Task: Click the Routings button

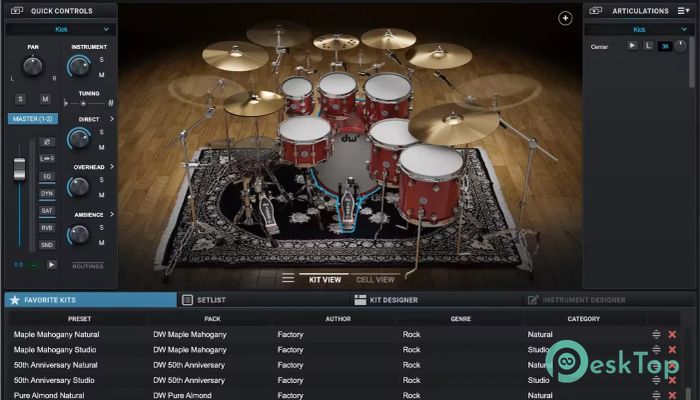Action: click(88, 266)
